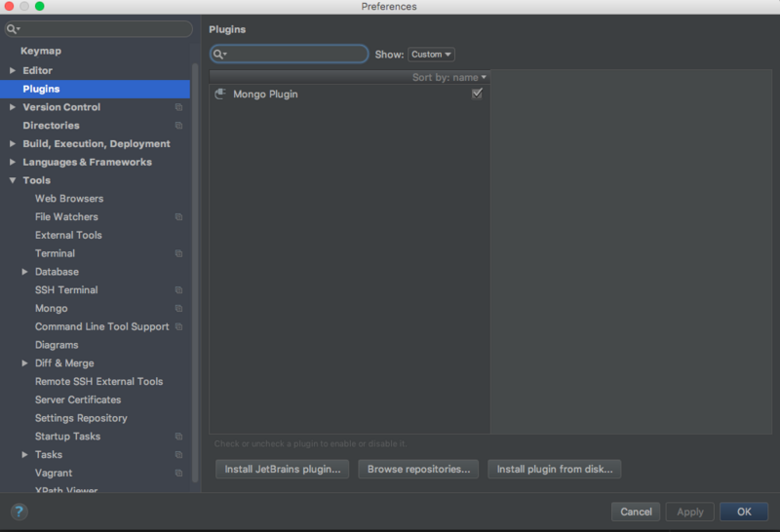Click Install JetBrains plugin... button
The height and width of the screenshot is (532, 780).
(283, 469)
